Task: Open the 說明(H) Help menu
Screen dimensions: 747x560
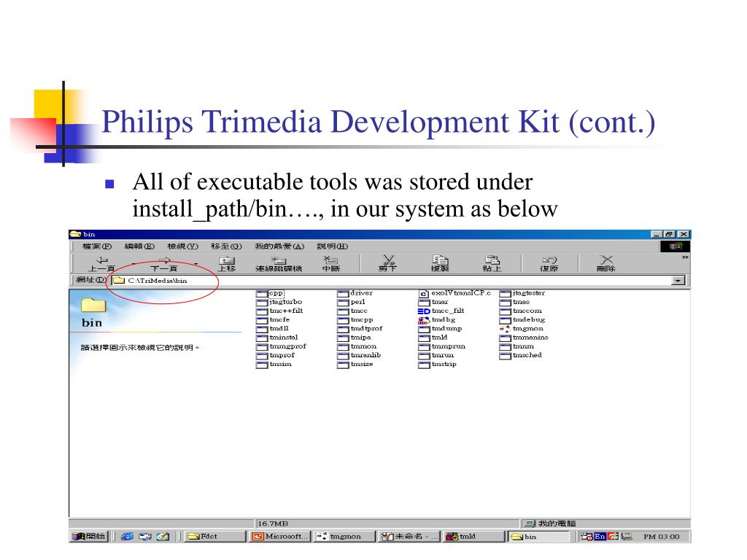Action: point(333,246)
